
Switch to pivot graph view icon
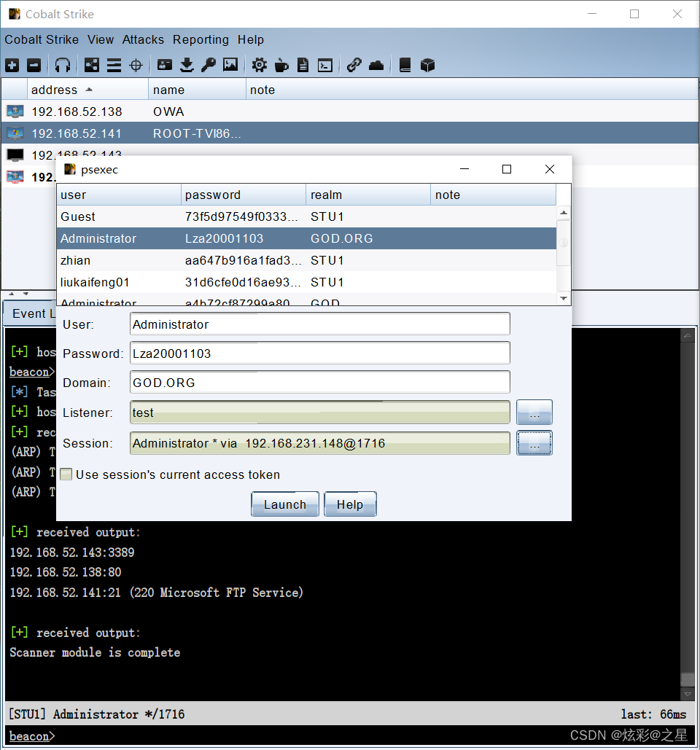click(x=91, y=65)
